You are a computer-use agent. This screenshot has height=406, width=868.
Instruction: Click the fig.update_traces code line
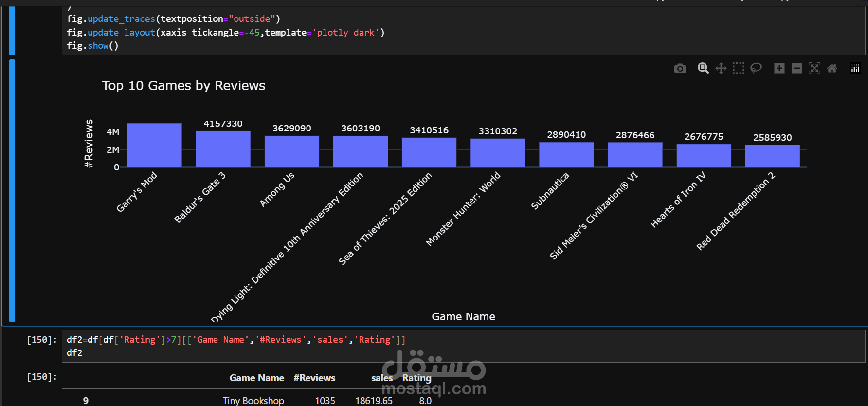point(174,19)
